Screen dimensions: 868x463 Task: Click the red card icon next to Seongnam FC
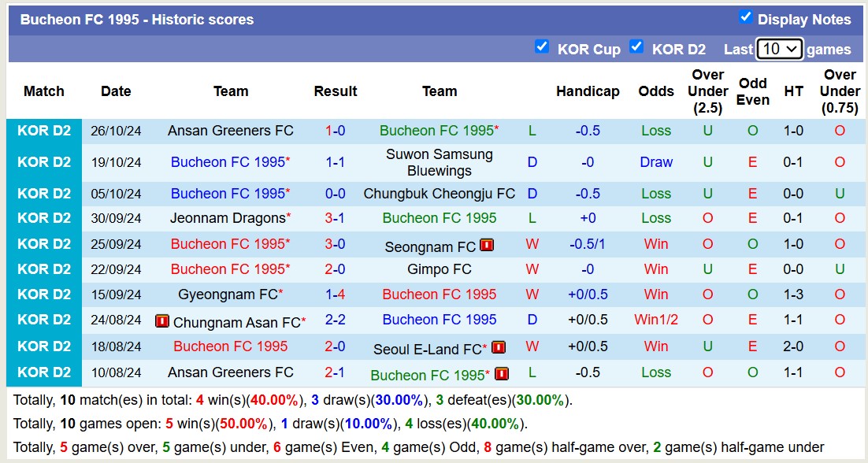coord(487,245)
